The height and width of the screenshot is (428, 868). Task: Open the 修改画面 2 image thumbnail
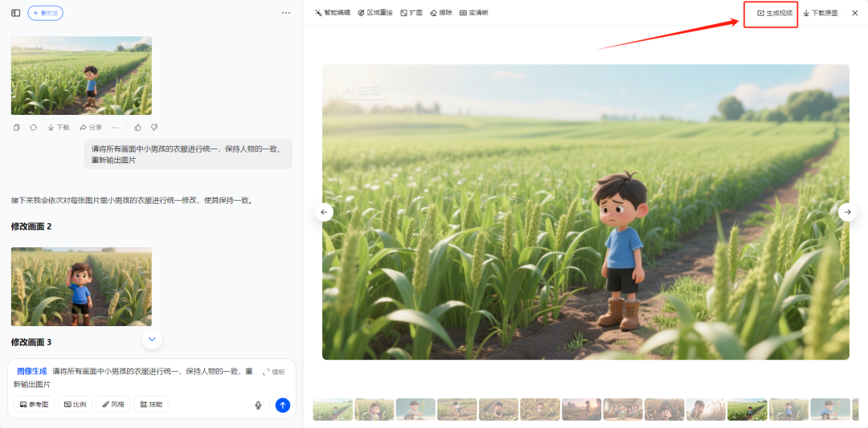tap(81, 287)
